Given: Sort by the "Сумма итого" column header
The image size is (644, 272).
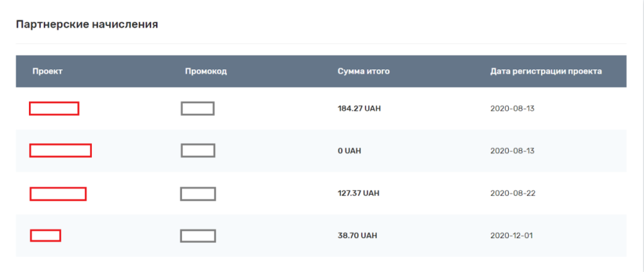Looking at the screenshot, I should [x=364, y=71].
